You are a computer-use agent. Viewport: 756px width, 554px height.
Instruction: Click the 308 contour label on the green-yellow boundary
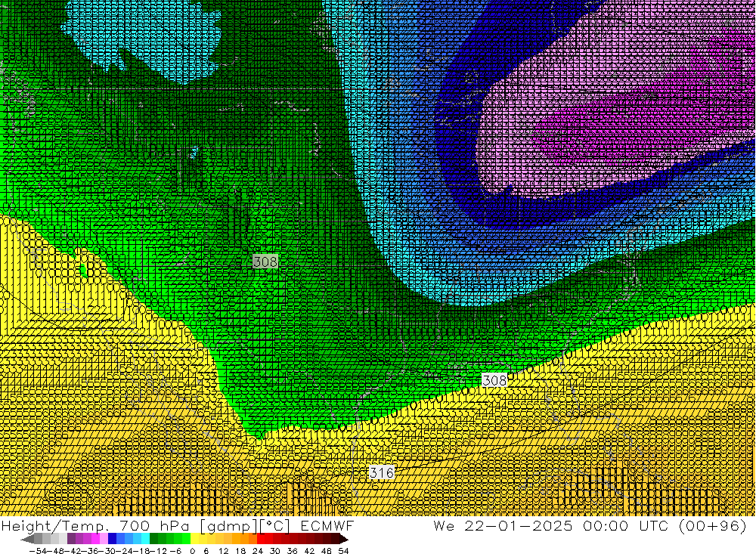(x=494, y=380)
